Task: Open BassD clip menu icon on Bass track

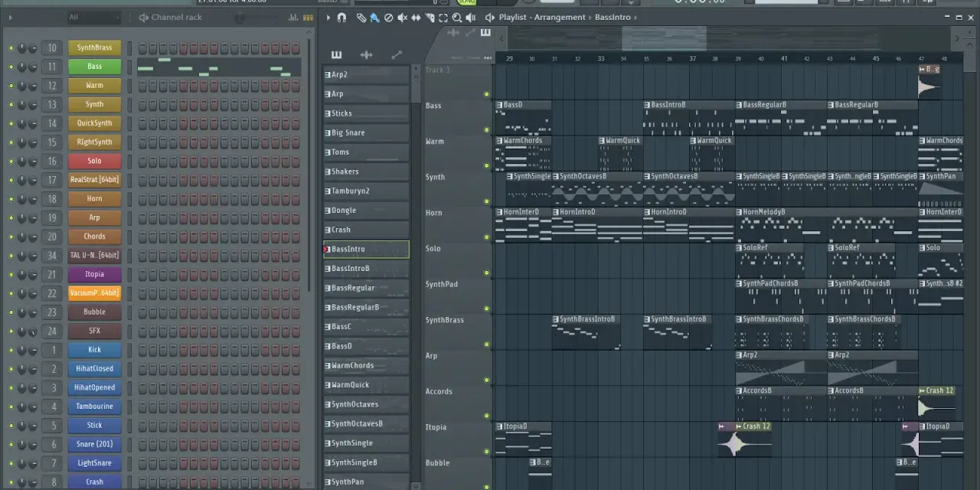Action: (x=499, y=105)
